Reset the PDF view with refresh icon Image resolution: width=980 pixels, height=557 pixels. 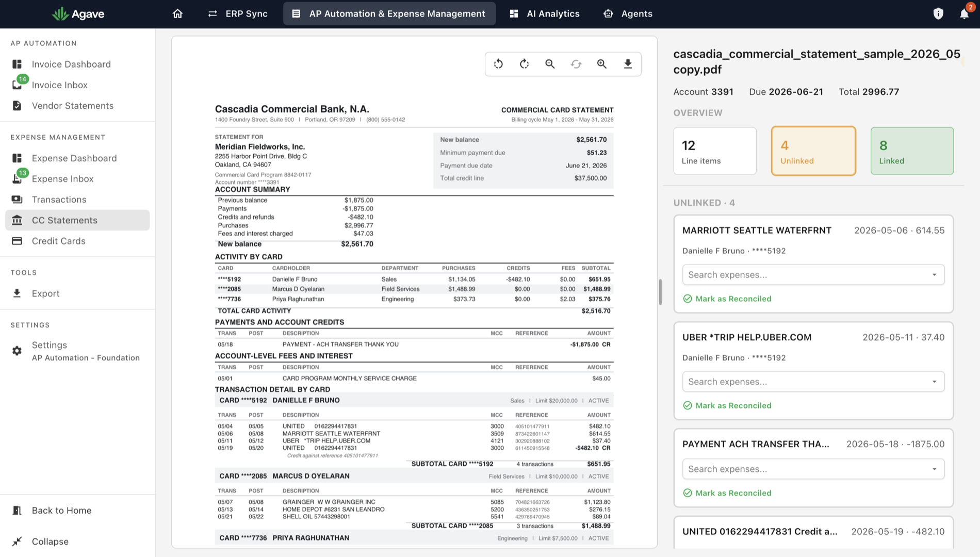coord(576,64)
